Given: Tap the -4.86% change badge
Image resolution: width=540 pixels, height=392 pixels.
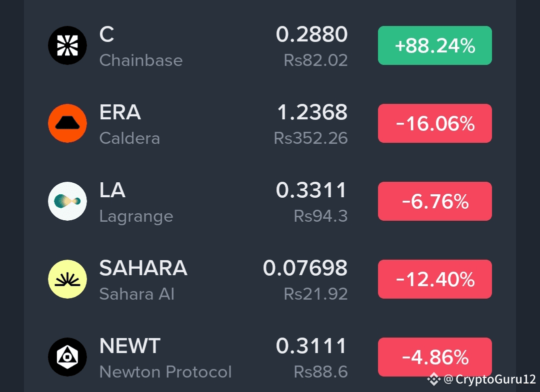Looking at the screenshot, I should 435,357.
